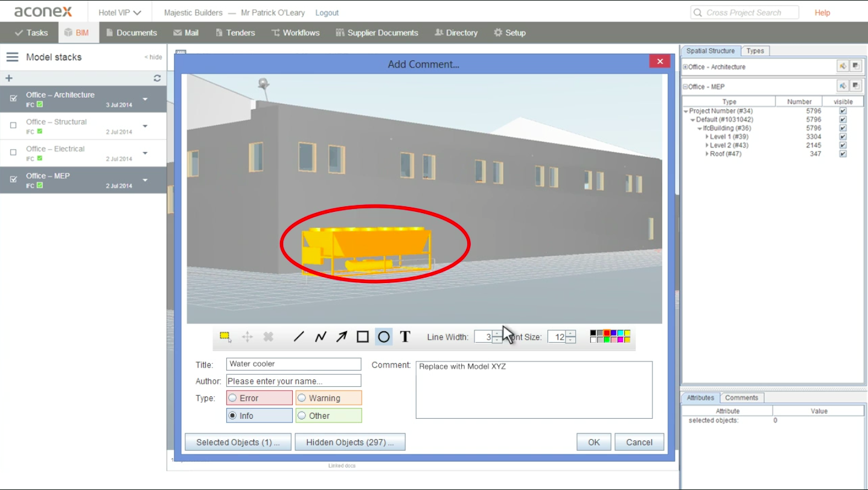Switch to the Comments tab
Viewport: 868px width, 490px height.
coord(741,398)
